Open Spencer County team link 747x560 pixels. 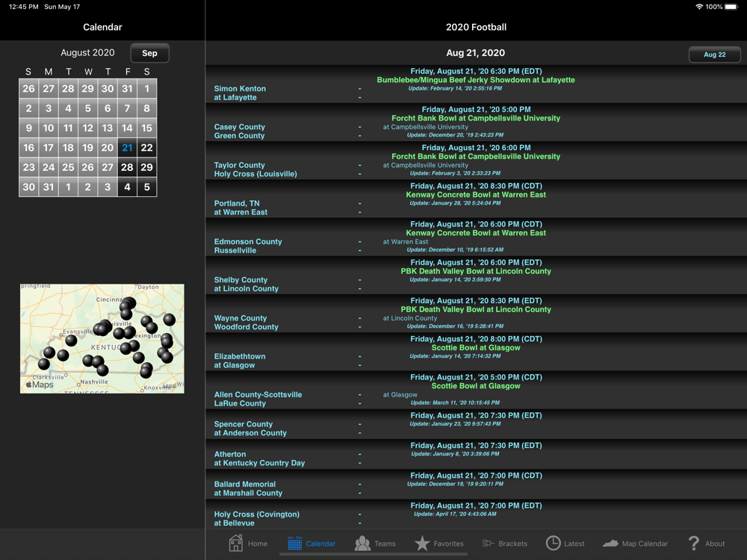[243, 424]
